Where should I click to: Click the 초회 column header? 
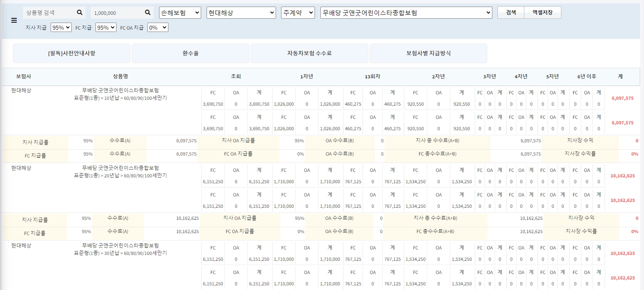(x=236, y=76)
